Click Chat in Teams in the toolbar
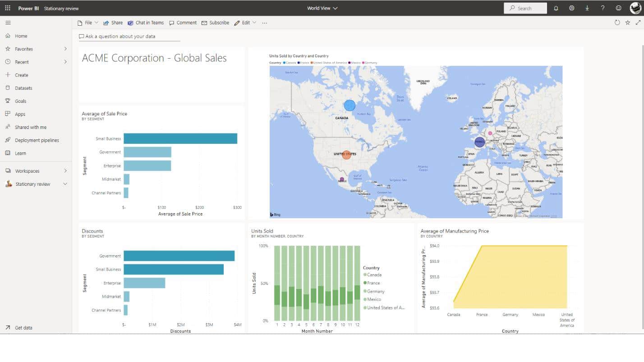The height and width of the screenshot is (362, 644). click(146, 23)
